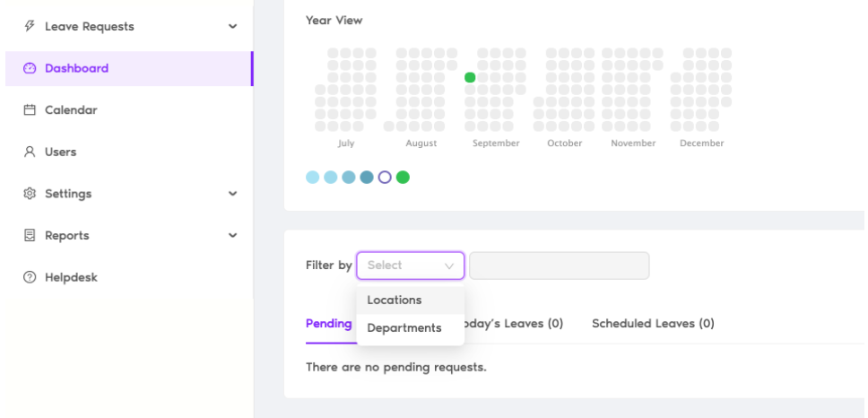Open the Filter by Select dropdown

pos(410,266)
